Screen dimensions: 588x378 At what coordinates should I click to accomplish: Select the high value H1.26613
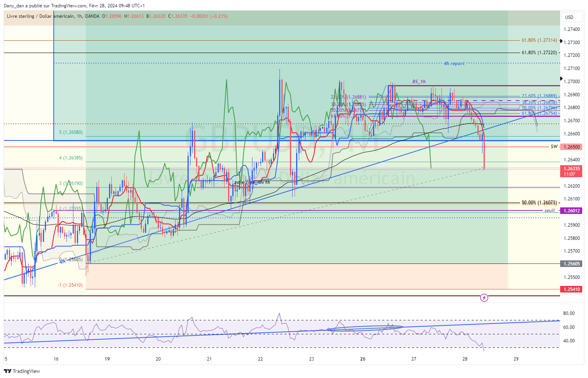pos(134,16)
